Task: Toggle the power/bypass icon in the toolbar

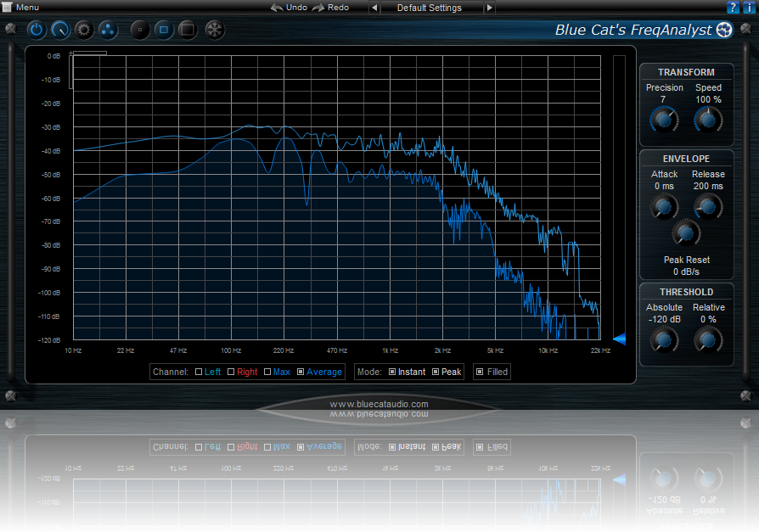Action: click(37, 30)
